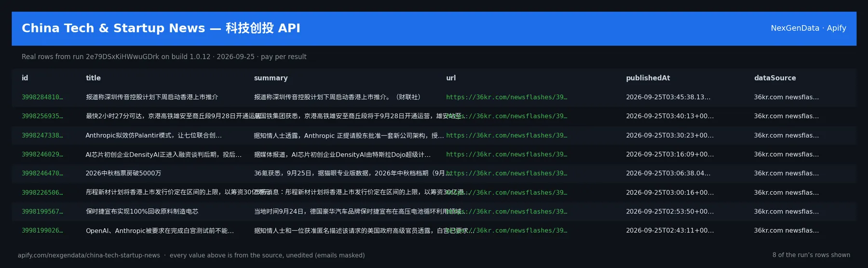Open the 36kr URL in DensityAI row
The width and height of the screenshot is (868, 268).
[506, 154]
